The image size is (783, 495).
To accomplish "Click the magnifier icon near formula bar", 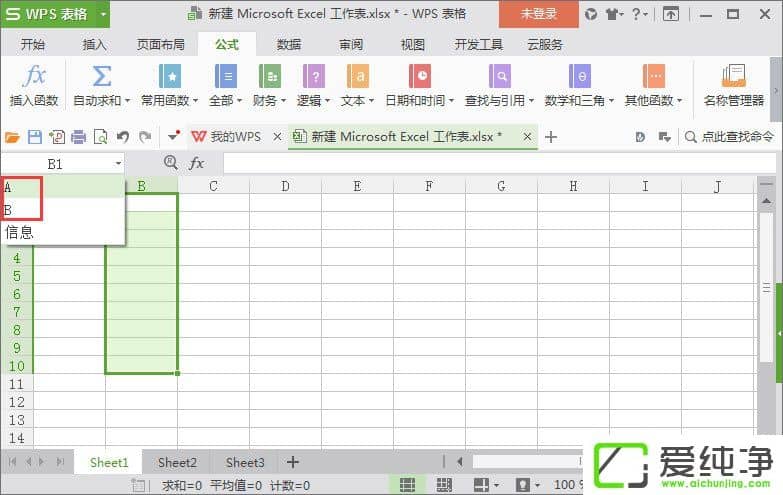I will click(x=170, y=163).
